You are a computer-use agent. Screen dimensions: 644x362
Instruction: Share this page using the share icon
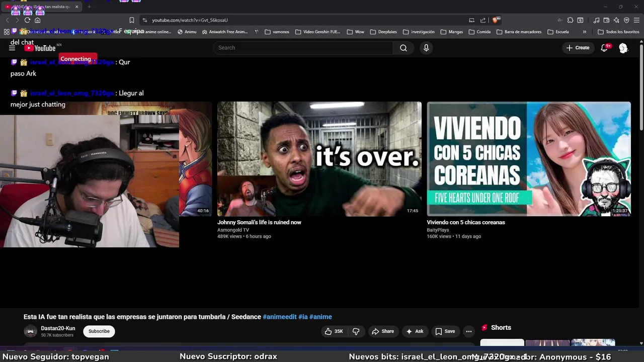[x=483, y=20]
